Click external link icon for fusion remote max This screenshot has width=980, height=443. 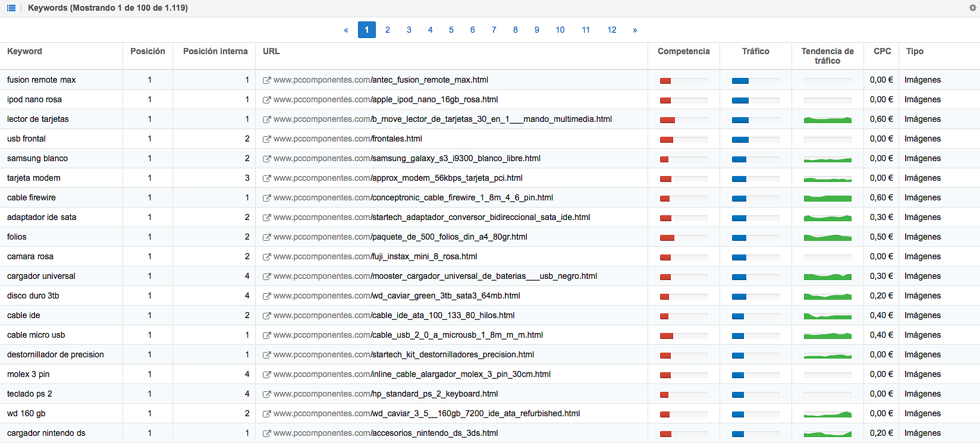click(x=267, y=80)
